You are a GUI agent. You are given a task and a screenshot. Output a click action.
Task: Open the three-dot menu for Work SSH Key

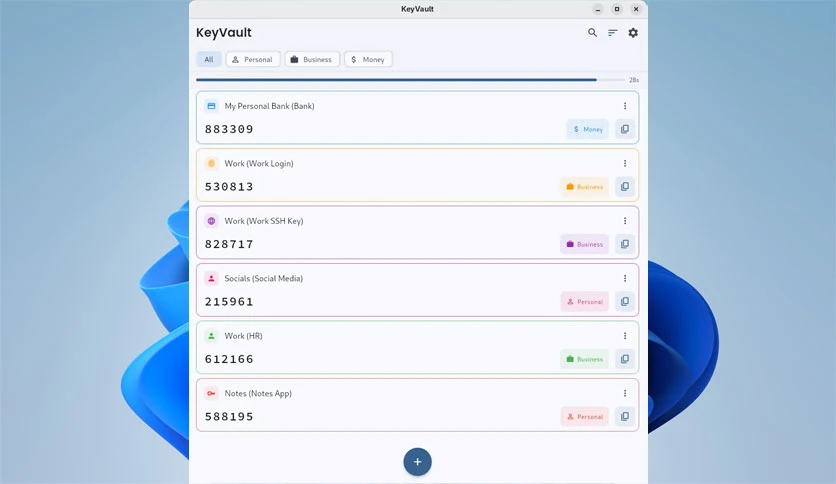click(x=625, y=221)
